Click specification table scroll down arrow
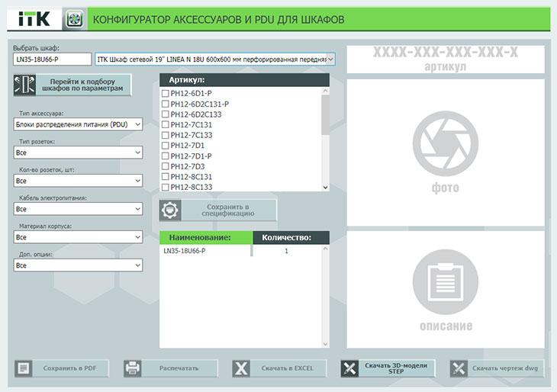Image resolution: width=557 pixels, height=392 pixels. [x=325, y=344]
